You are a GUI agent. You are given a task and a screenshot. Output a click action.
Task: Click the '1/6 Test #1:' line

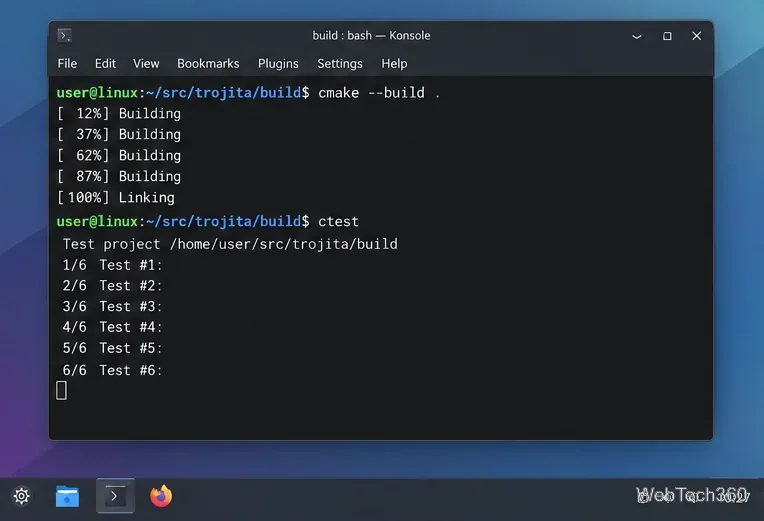click(112, 265)
